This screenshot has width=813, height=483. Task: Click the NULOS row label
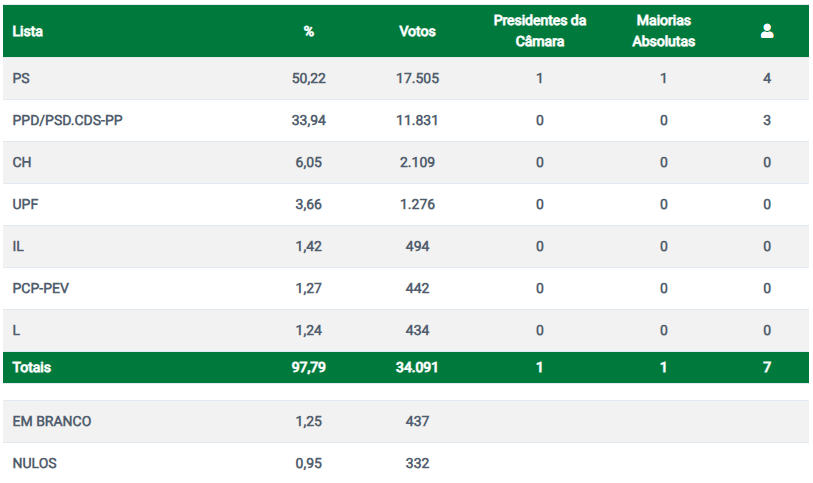36,463
